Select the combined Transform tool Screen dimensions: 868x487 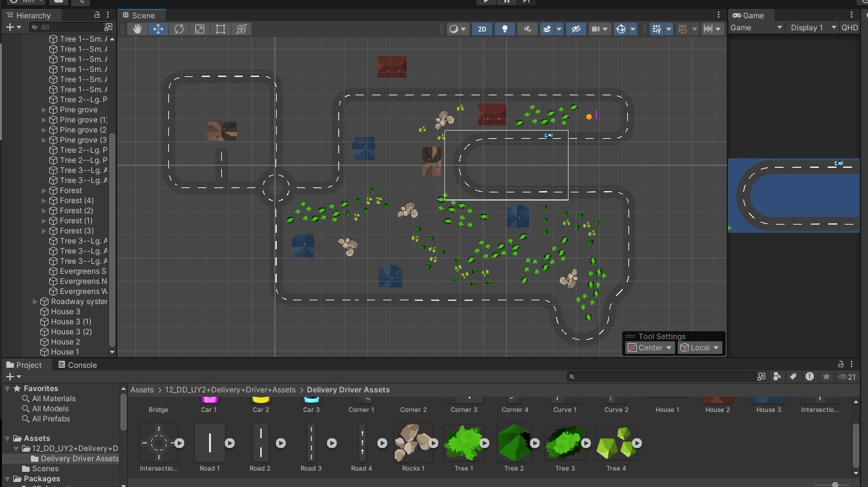pos(241,29)
